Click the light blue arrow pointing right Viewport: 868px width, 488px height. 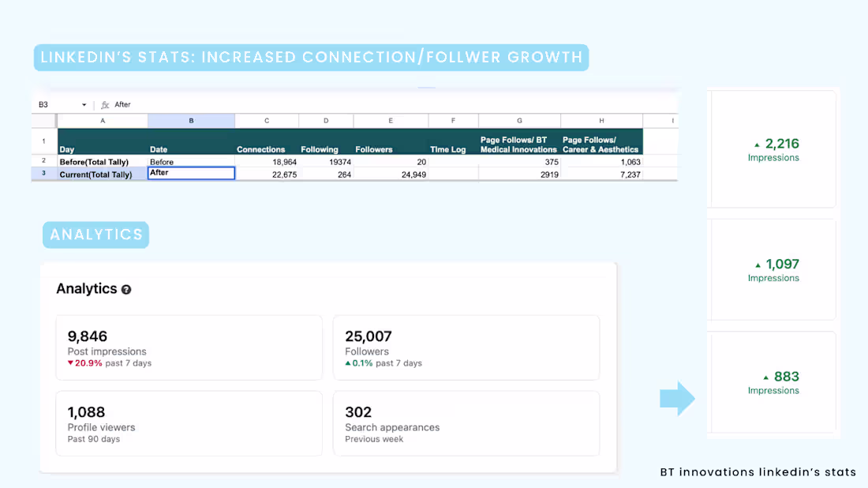point(675,399)
